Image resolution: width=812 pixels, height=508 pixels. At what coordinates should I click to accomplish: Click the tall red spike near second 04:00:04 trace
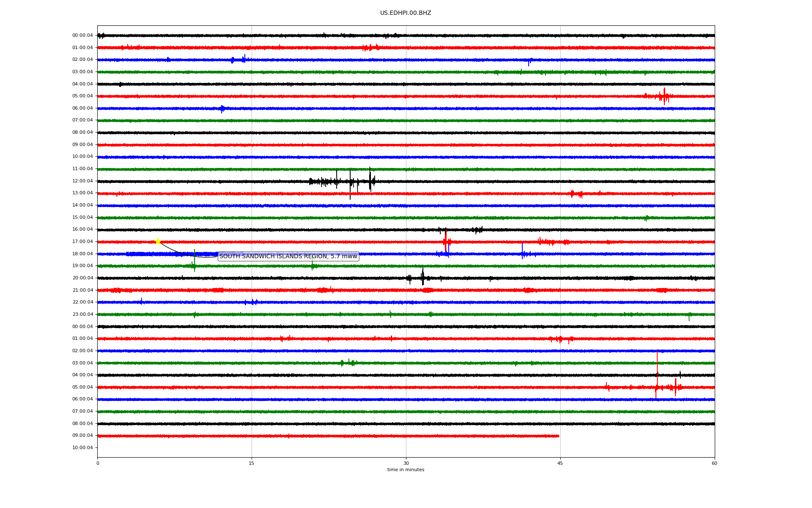click(x=657, y=368)
